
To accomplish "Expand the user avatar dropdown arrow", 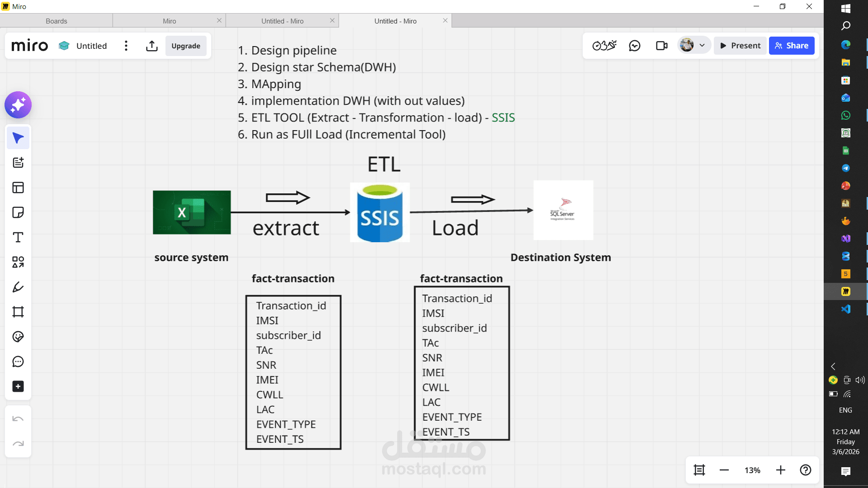I will point(702,46).
